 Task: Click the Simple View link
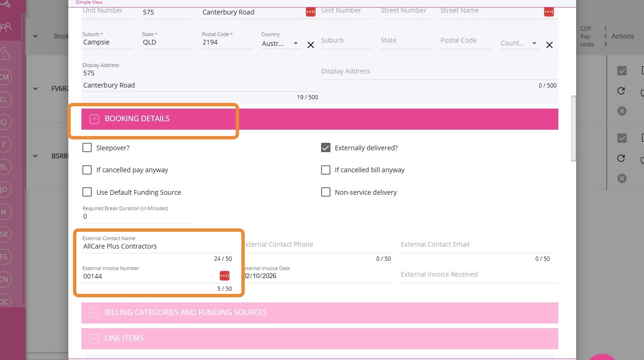point(89,2)
